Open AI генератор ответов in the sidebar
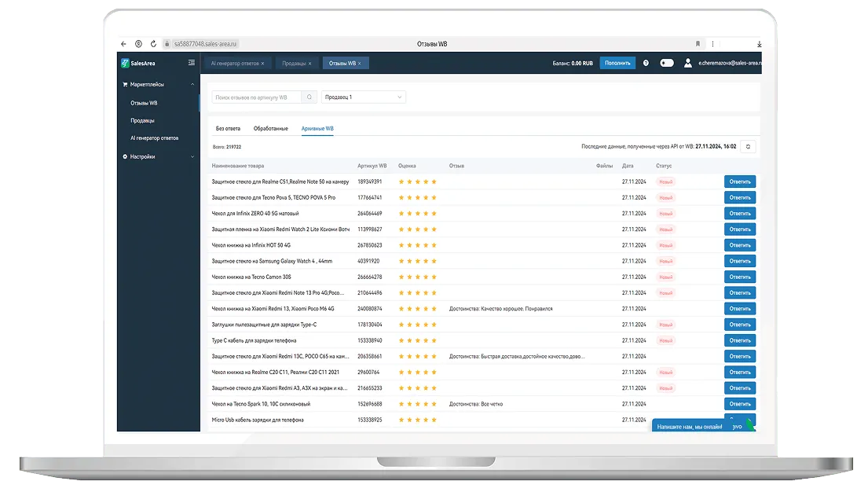 [155, 138]
